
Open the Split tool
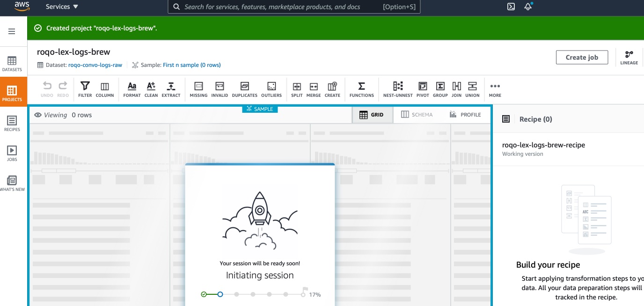(297, 89)
